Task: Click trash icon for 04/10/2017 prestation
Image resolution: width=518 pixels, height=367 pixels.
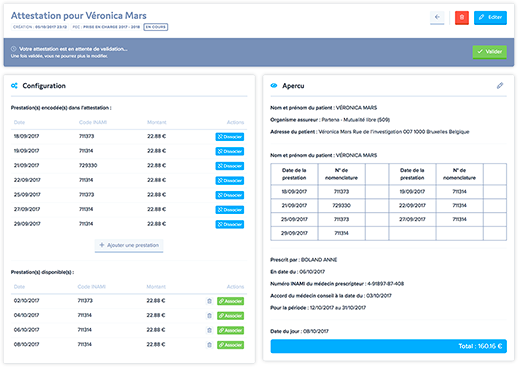Action: [x=209, y=315]
